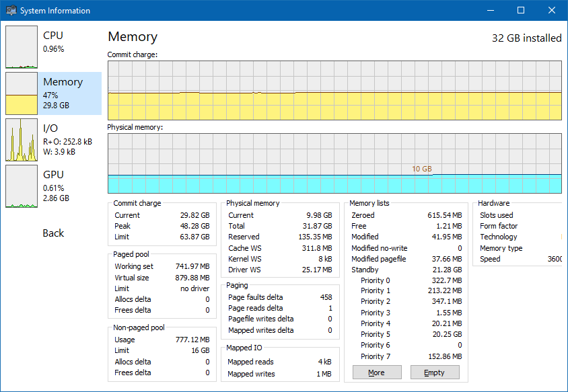This screenshot has width=568, height=392.
Task: Select physical memory current "9.98 GB"
Action: click(x=319, y=215)
